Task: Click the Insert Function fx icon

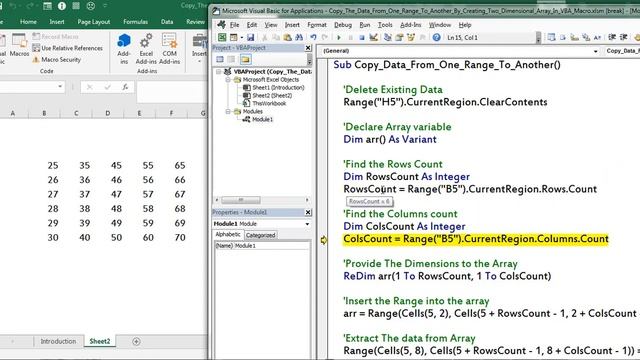Action: [125, 87]
